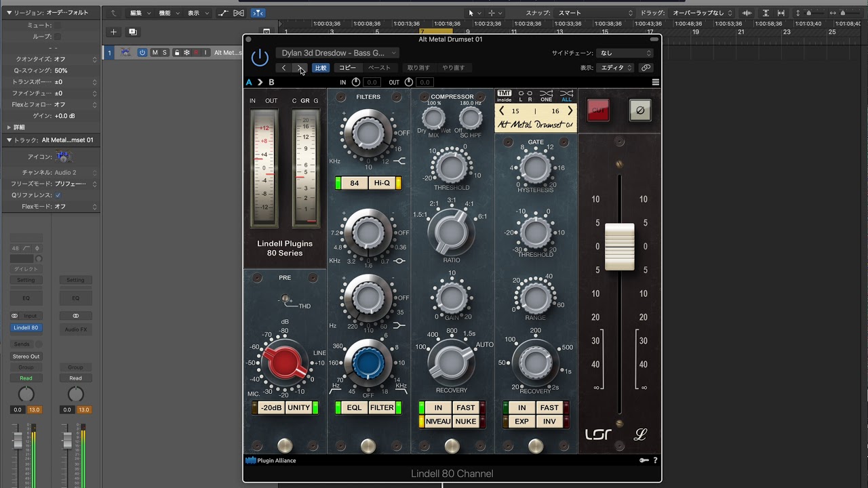Toggle the compressor IN button

click(x=438, y=407)
